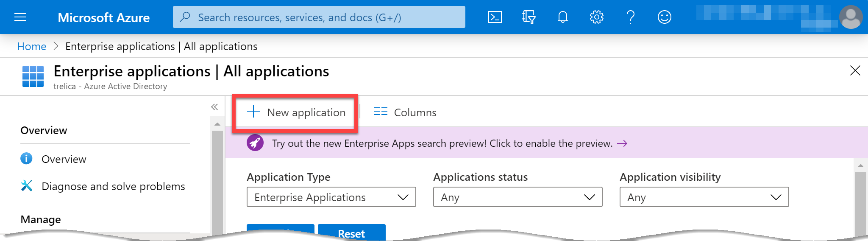
Task: Click the Columns list icon
Action: (x=381, y=112)
